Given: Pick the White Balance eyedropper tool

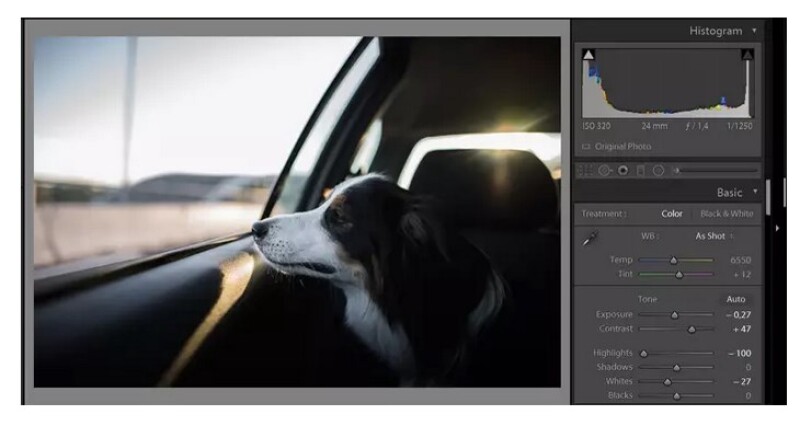Looking at the screenshot, I should pyautogui.click(x=591, y=238).
